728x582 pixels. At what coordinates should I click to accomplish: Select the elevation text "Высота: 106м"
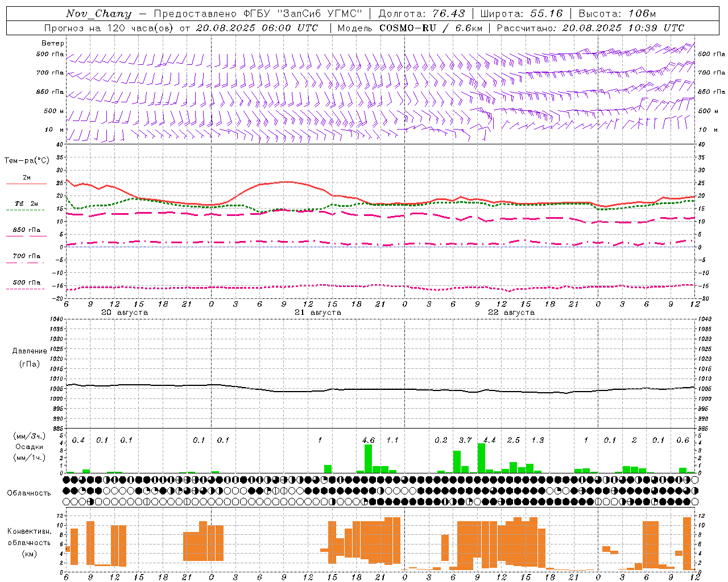coord(617,14)
